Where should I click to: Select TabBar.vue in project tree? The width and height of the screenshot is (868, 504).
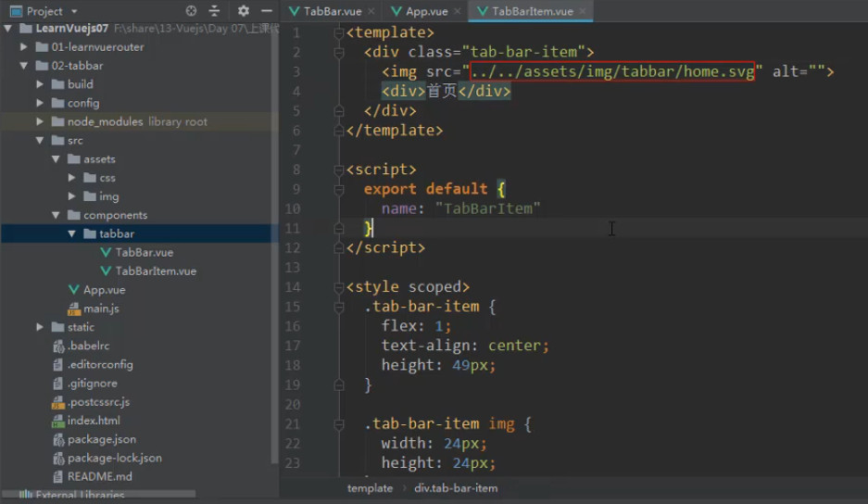[x=144, y=253]
